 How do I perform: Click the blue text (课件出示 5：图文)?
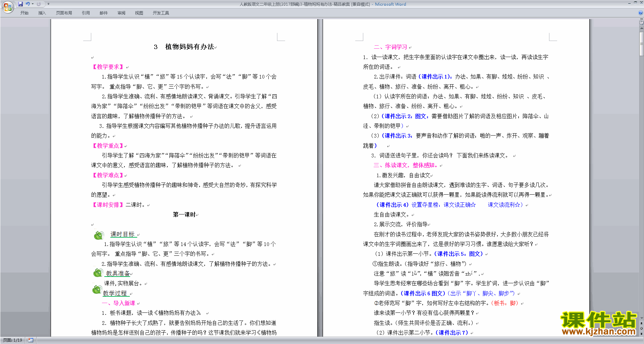[459, 254]
